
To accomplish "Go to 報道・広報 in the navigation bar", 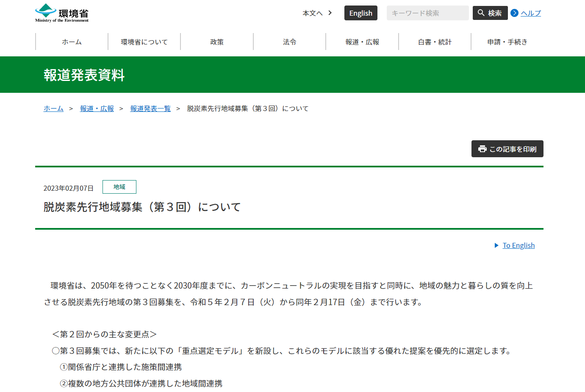I will (x=362, y=42).
